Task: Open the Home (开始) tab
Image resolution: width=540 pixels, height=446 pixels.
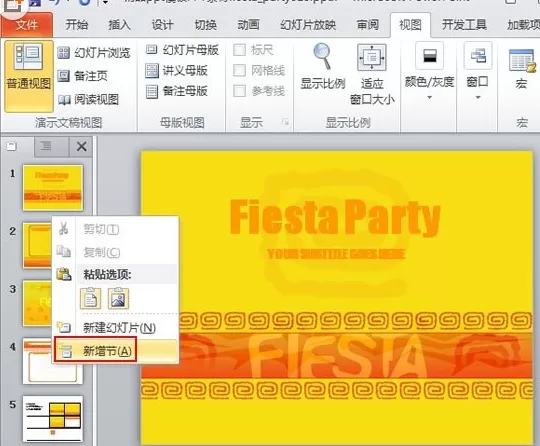Action: click(x=77, y=25)
